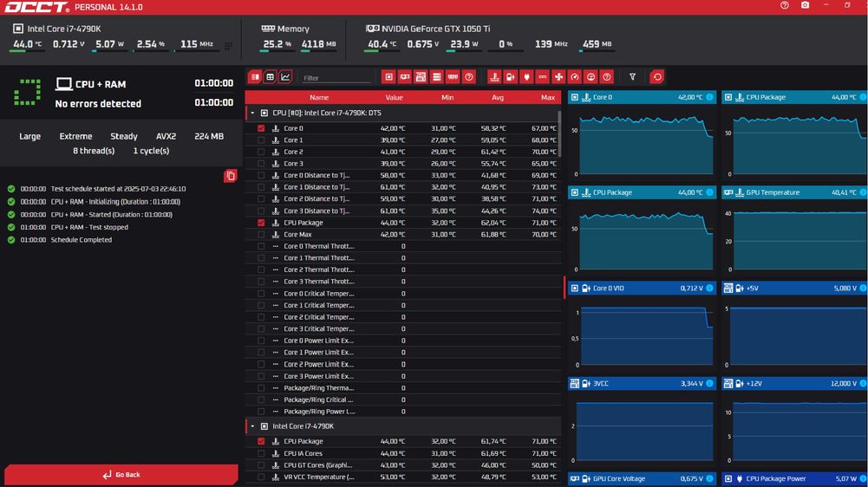Image resolution: width=868 pixels, height=487 pixels.
Task: Click info icon on Core 0 VID graph
Action: [709, 288]
